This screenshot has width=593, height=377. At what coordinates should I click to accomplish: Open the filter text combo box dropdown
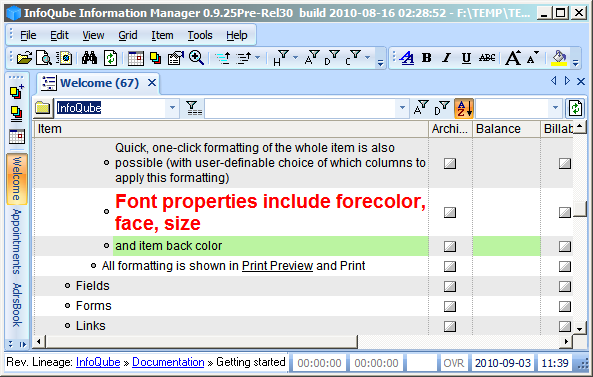click(x=402, y=108)
